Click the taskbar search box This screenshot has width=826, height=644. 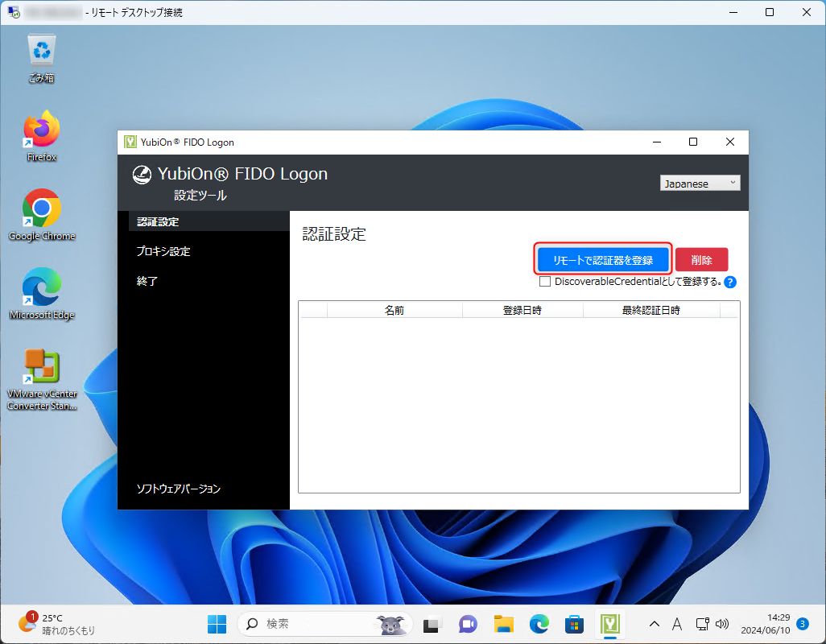click(x=325, y=625)
